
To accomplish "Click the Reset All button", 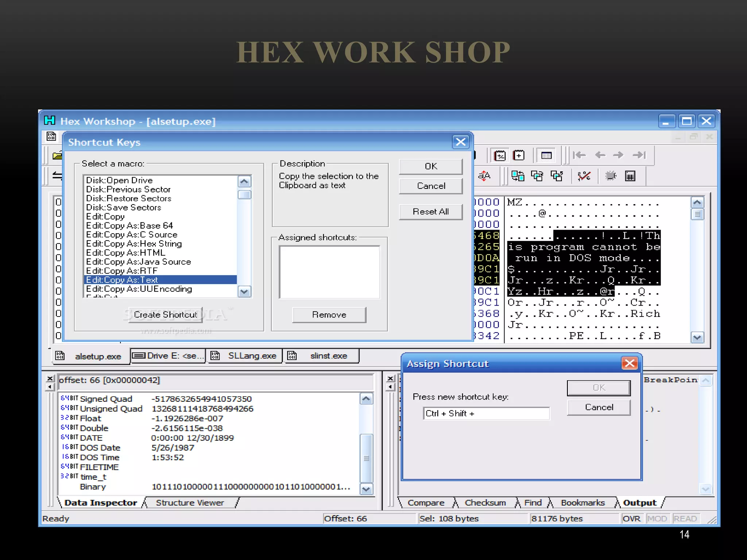I will coord(431,212).
